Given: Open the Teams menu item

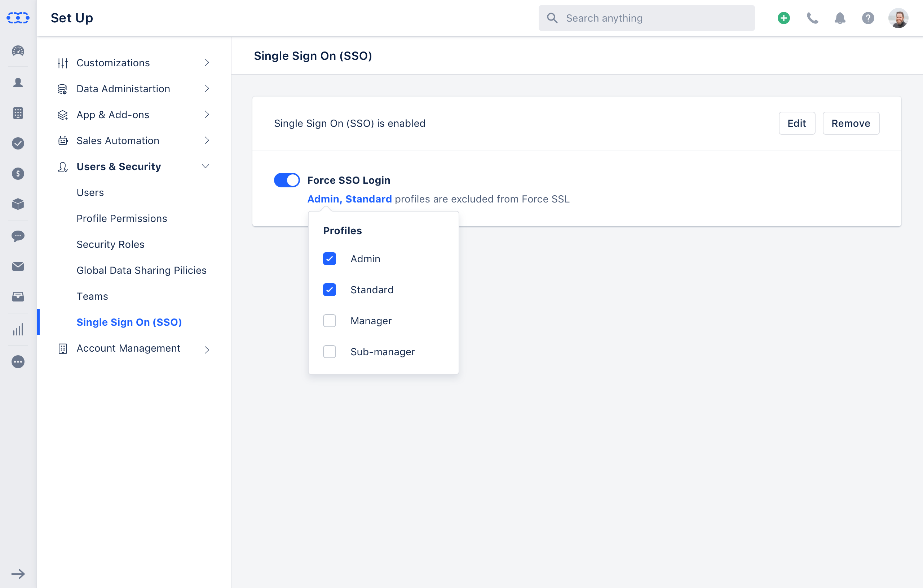Looking at the screenshot, I should [x=92, y=296].
